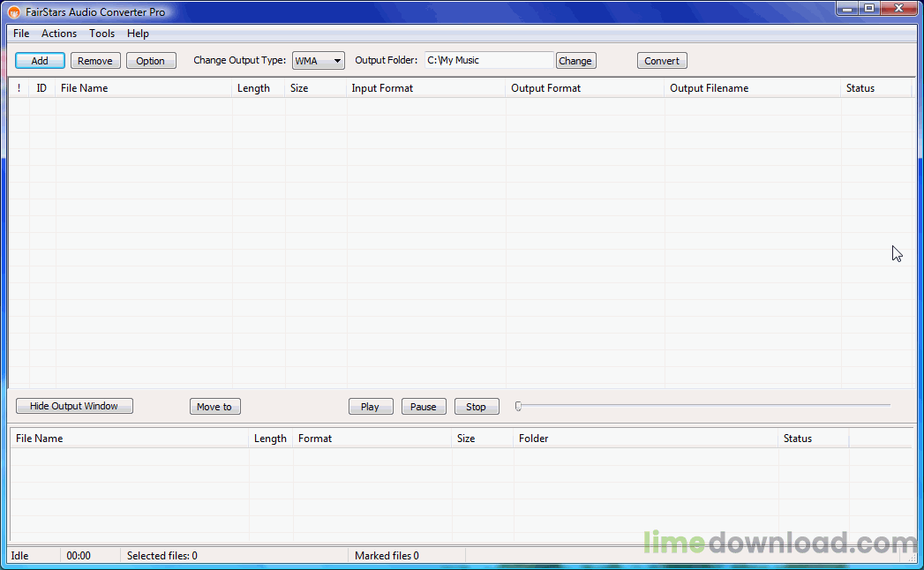Click the Pause button

click(424, 407)
